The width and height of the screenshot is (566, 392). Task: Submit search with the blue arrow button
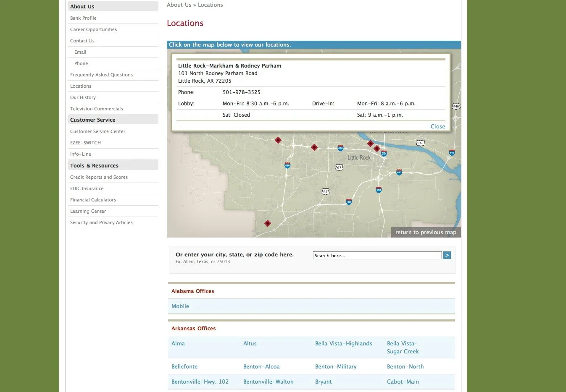coord(447,255)
